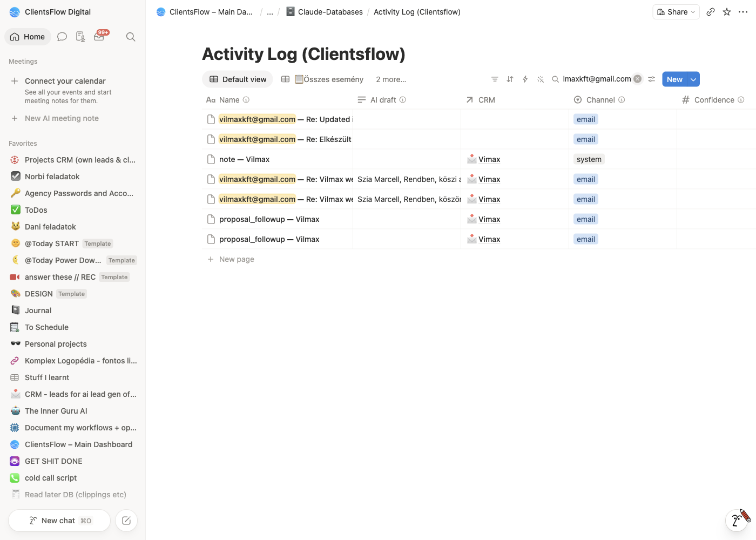
Task: Open the meeting notes icon in the sidebar
Action: click(x=80, y=37)
